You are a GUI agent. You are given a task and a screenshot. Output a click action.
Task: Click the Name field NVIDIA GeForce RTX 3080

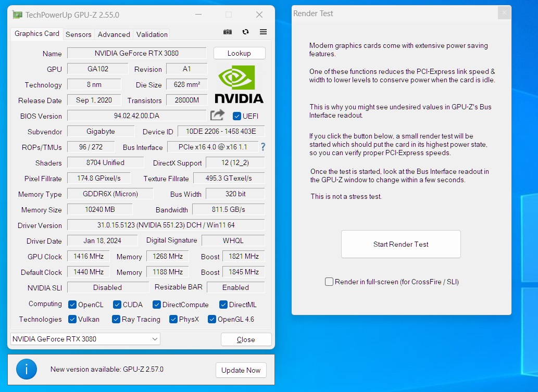tap(137, 53)
